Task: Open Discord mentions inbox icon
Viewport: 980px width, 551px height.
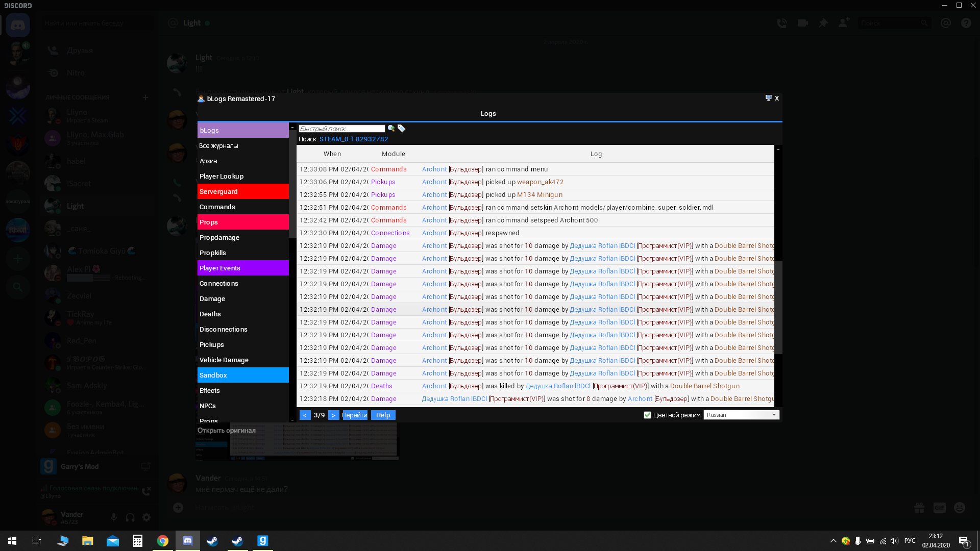Action: tap(945, 23)
